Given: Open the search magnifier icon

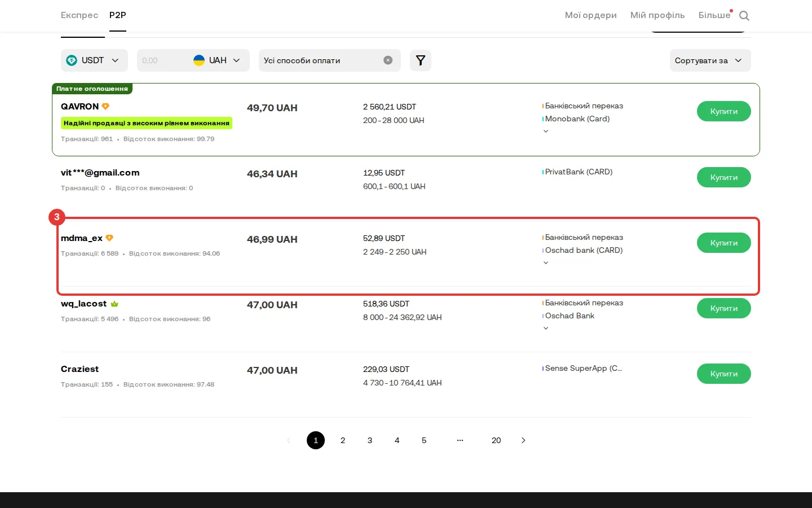Looking at the screenshot, I should [x=744, y=16].
